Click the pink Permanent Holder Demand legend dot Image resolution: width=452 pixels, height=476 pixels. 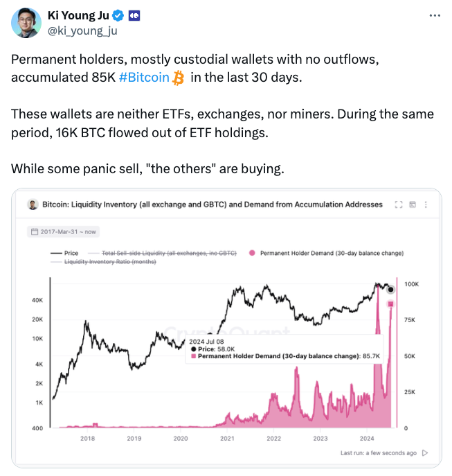(x=252, y=253)
